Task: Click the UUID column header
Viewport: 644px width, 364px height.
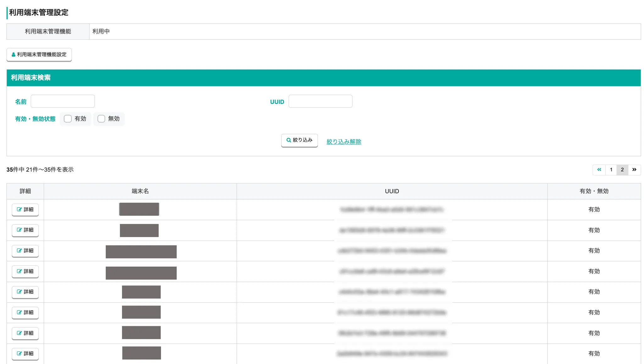Action: tap(392, 191)
